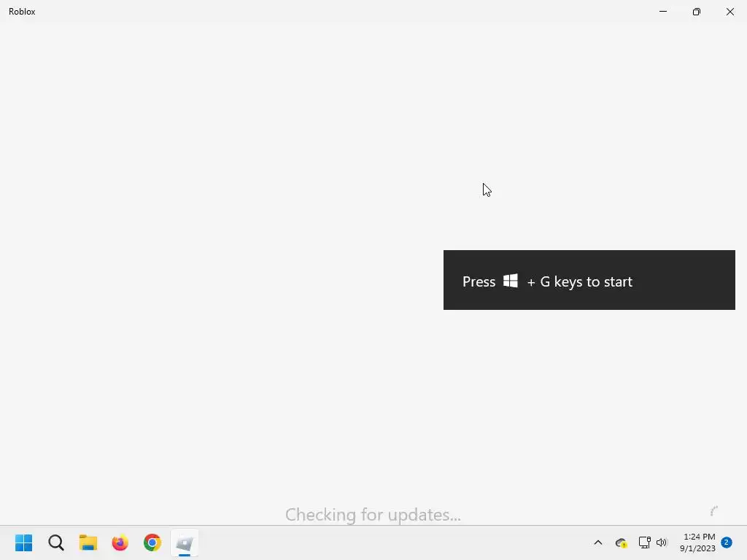Image resolution: width=747 pixels, height=560 pixels.
Task: Click the 'Roblox' window title
Action: pyautogui.click(x=22, y=12)
